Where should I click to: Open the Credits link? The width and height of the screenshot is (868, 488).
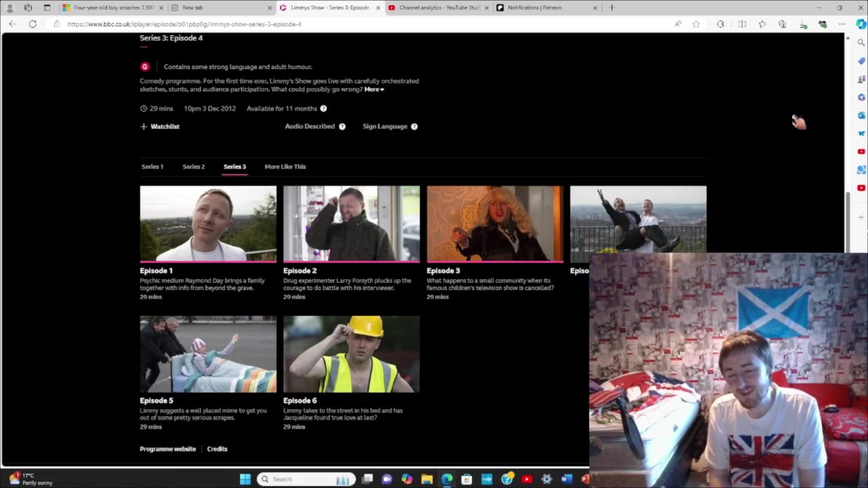[x=217, y=449]
